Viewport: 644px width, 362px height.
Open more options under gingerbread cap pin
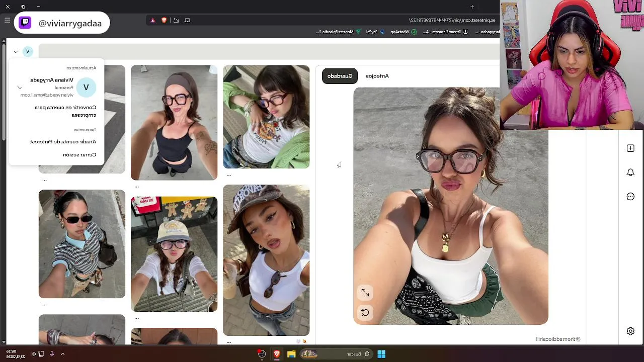(x=136, y=318)
